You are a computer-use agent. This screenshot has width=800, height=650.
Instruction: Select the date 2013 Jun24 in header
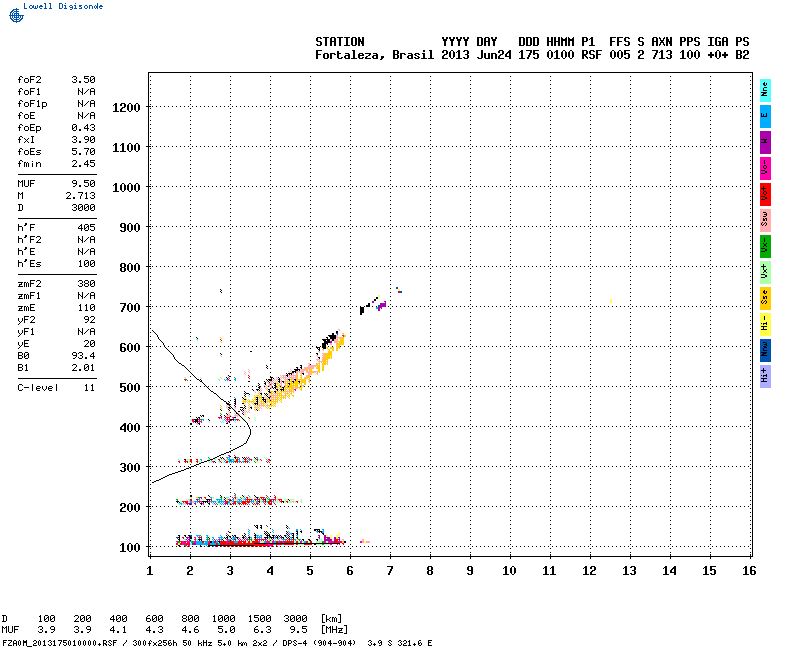pos(476,55)
